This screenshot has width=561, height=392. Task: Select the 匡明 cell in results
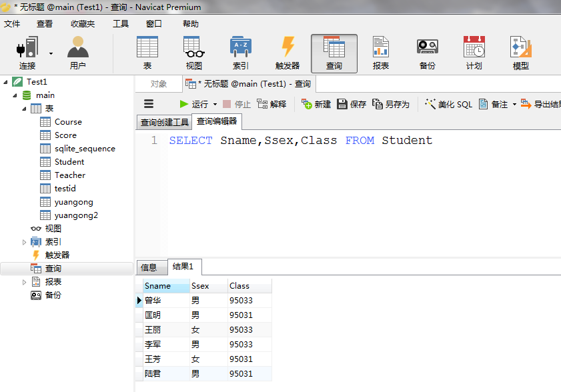(166, 315)
